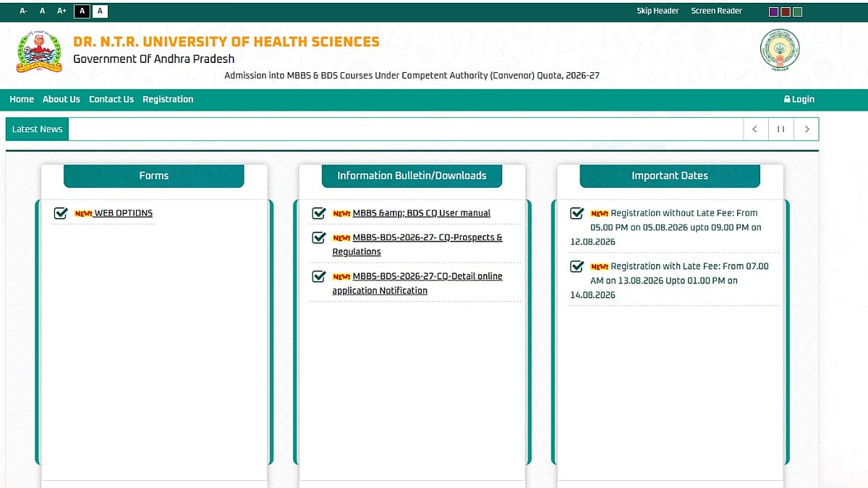Click check icon beside CQ User manual
The width and height of the screenshot is (868, 488).
pyautogui.click(x=318, y=213)
